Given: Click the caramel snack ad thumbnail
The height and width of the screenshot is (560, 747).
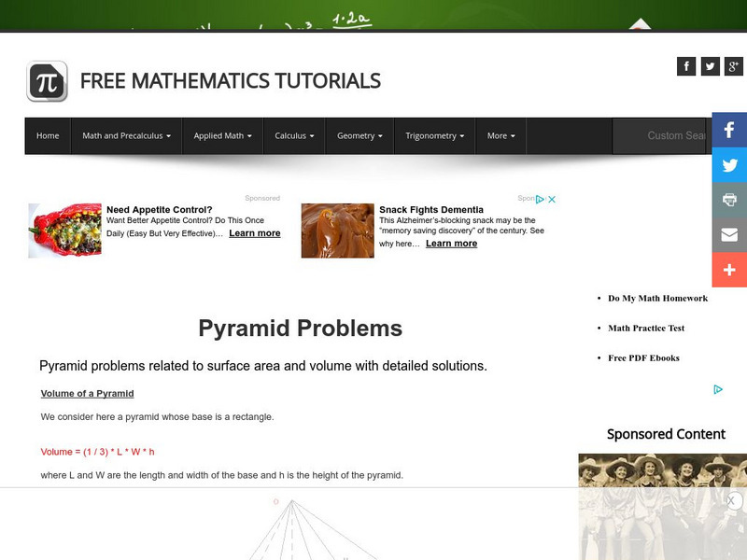Looking at the screenshot, I should click(x=337, y=231).
